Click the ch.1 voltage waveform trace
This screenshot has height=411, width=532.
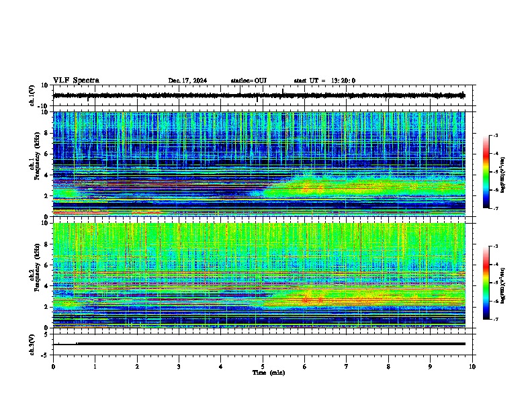coord(259,95)
